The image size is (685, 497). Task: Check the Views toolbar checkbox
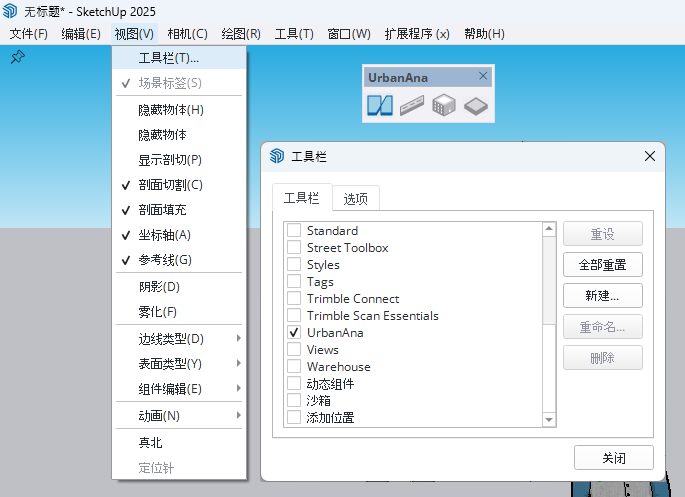(294, 349)
